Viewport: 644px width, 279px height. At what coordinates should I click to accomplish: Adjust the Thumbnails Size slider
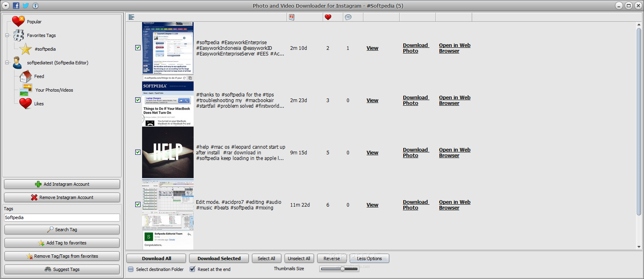click(x=339, y=269)
